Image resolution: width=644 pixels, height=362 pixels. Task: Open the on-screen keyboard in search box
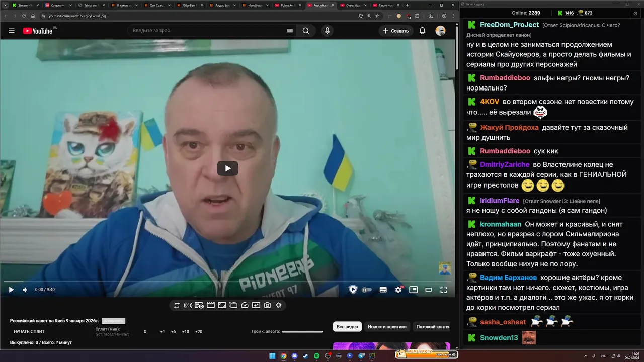289,31
